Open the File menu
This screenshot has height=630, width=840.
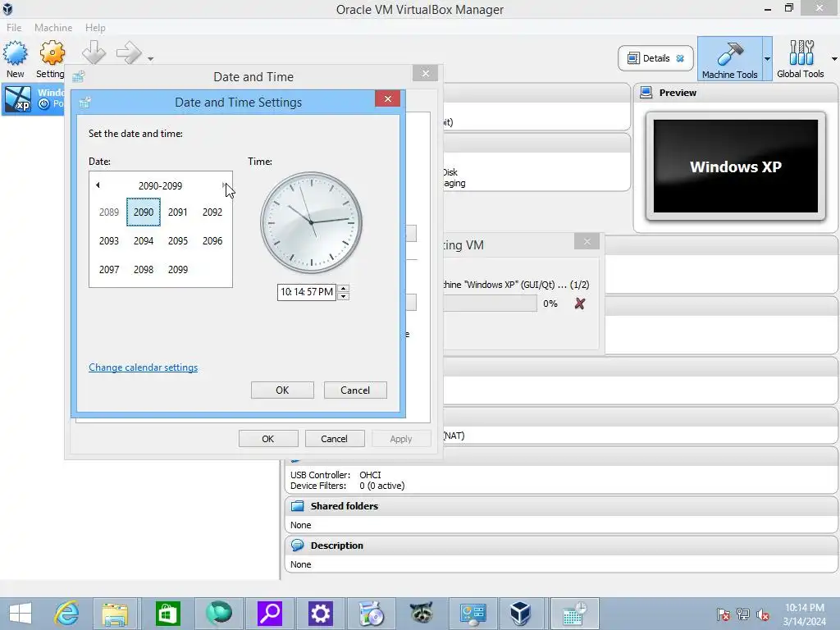tap(14, 27)
